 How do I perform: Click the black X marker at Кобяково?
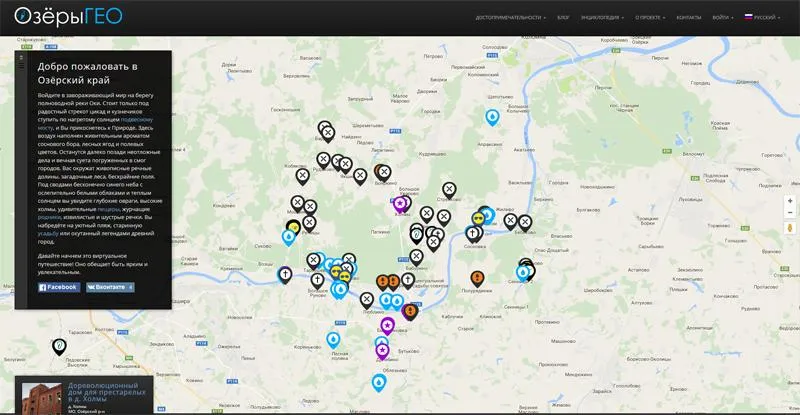303,177
